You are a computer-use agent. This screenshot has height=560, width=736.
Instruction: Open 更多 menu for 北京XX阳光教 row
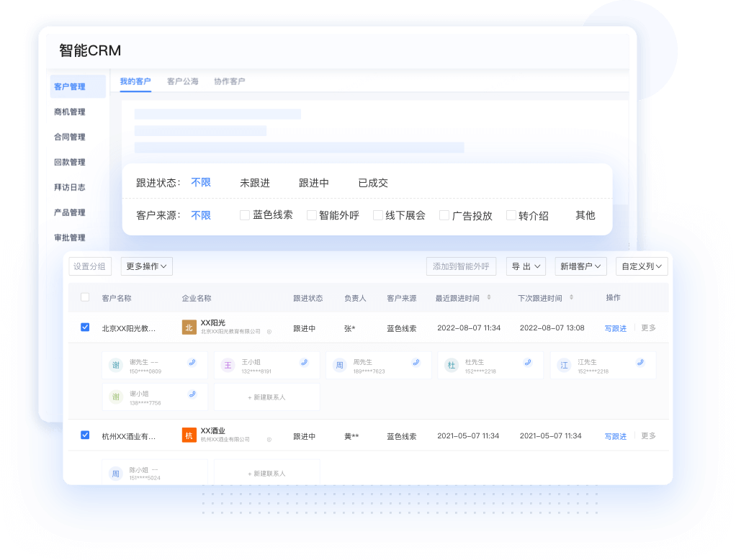pyautogui.click(x=648, y=328)
